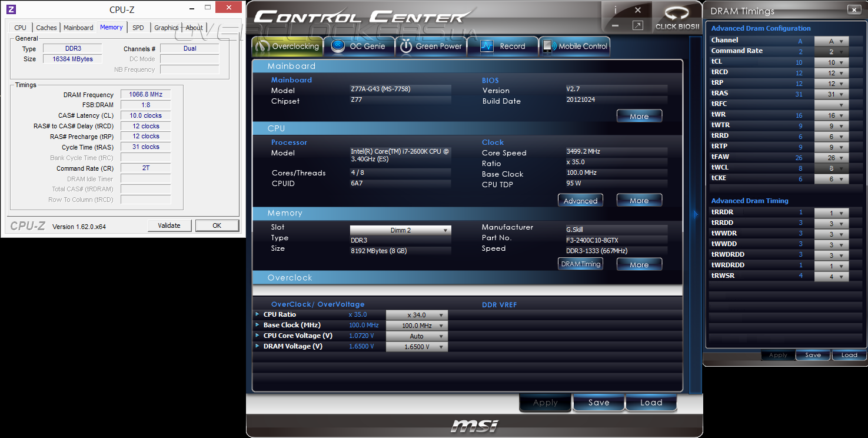Open the Green Power tab
This screenshot has height=438, width=868.
431,47
